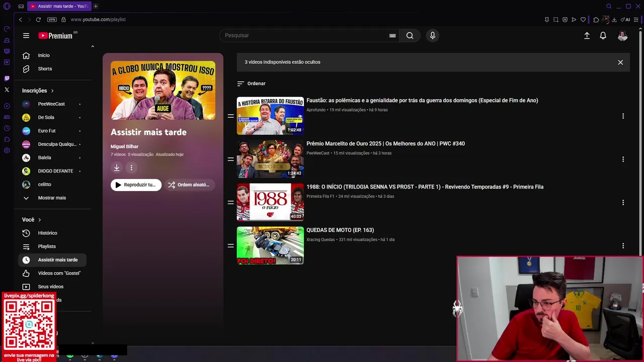Open Histórico in the sidebar
Viewport: 644px width, 362px height.
52,233
